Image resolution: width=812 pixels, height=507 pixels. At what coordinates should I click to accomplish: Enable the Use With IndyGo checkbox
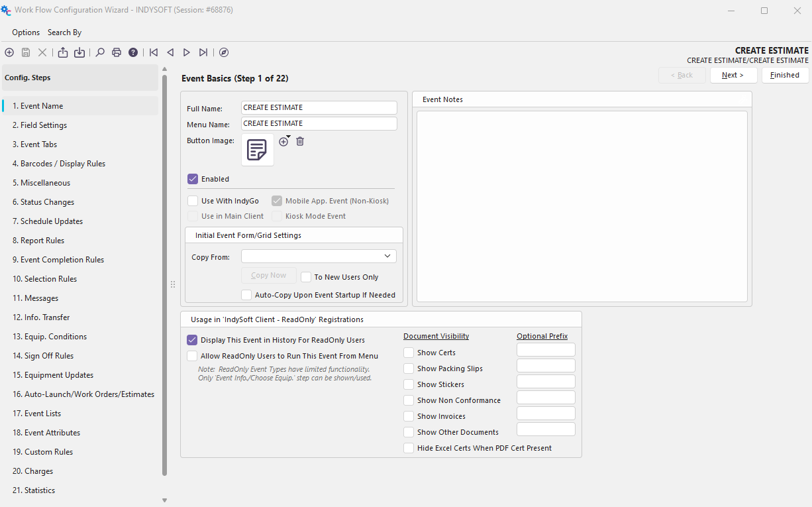point(193,201)
